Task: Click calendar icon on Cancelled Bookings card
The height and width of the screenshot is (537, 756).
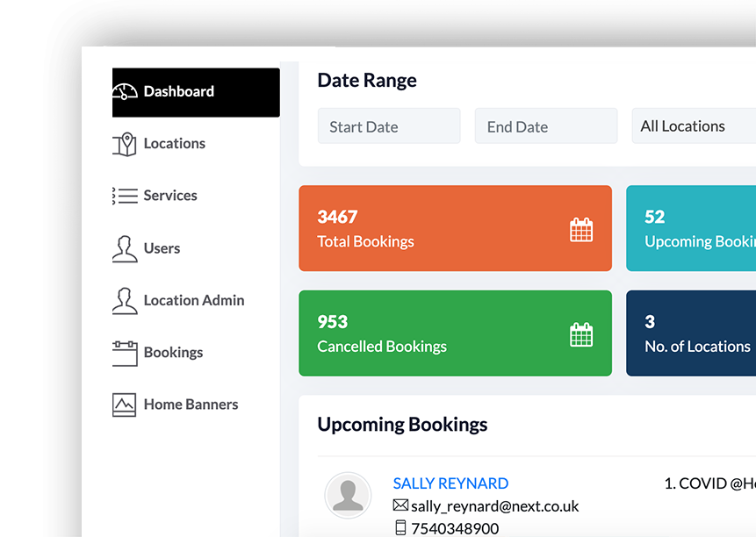Action: (581, 334)
